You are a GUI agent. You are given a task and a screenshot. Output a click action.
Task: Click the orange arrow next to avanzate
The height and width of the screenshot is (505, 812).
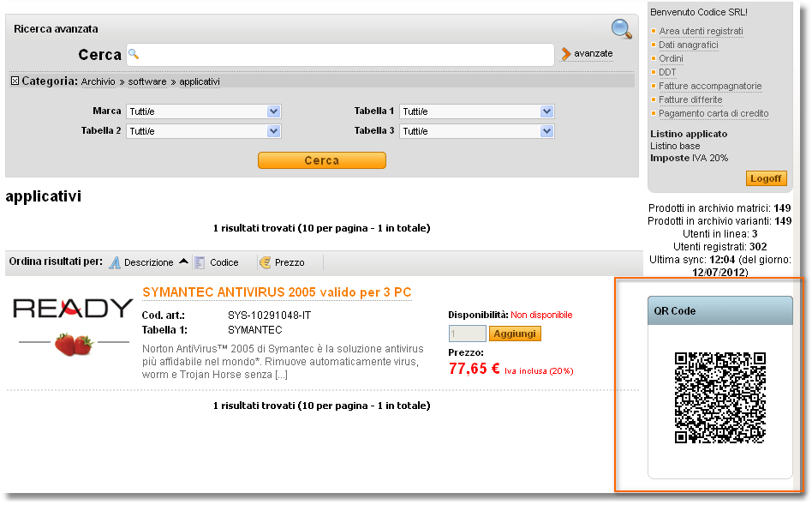[566, 53]
